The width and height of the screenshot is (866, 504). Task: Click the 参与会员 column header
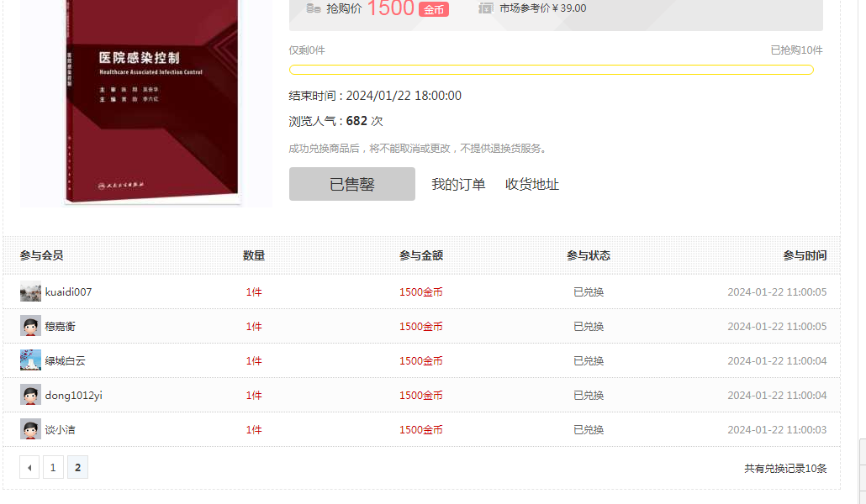(x=43, y=255)
